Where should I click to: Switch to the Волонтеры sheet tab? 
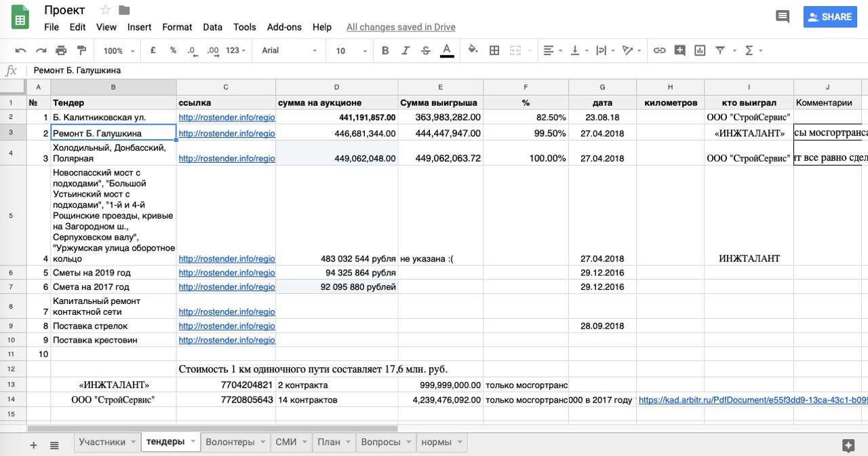pyautogui.click(x=230, y=442)
